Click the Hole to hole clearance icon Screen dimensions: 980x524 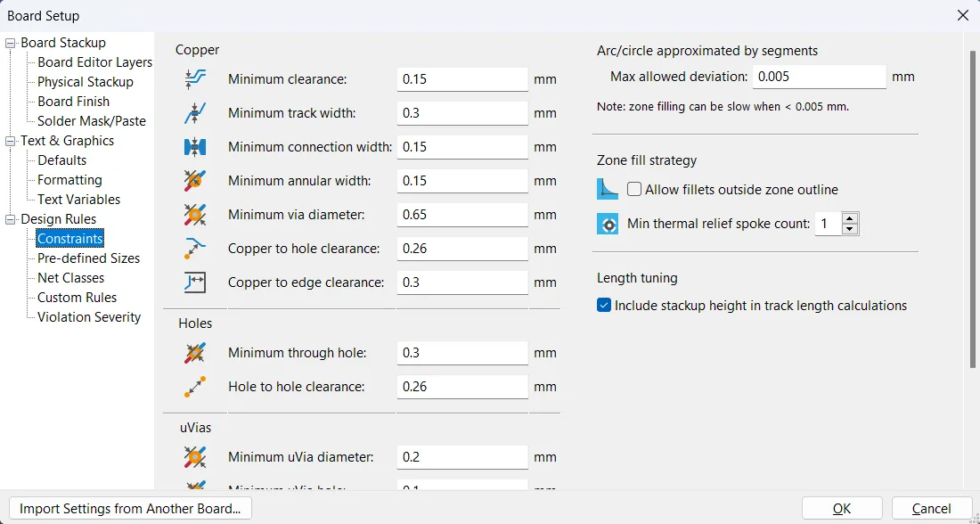pyautogui.click(x=195, y=387)
